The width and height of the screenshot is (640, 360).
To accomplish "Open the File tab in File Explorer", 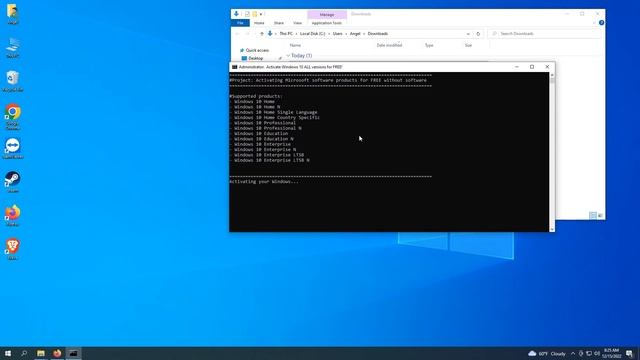I will click(240, 23).
